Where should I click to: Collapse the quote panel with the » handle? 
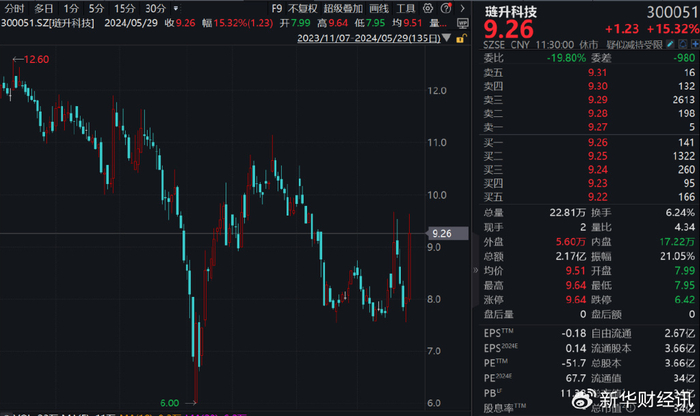click(x=475, y=270)
